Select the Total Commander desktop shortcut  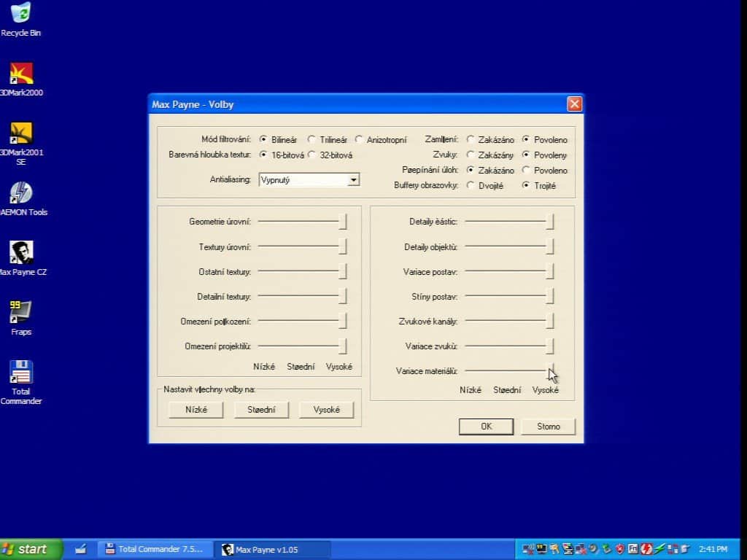pos(21,382)
